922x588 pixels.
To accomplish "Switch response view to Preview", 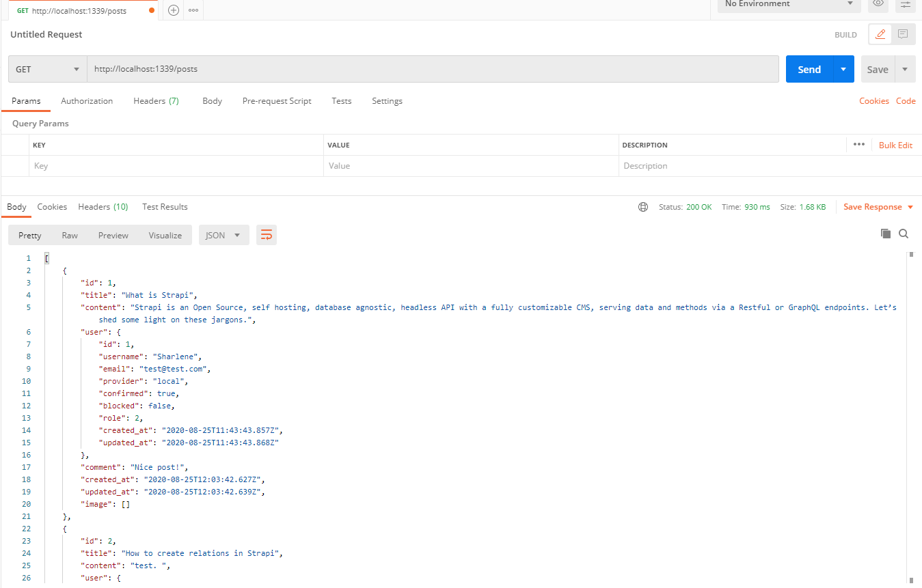I will 113,235.
